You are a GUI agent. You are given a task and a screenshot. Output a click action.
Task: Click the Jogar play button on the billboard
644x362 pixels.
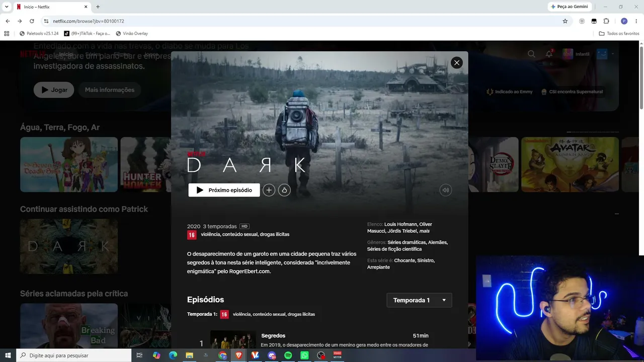pos(54,90)
